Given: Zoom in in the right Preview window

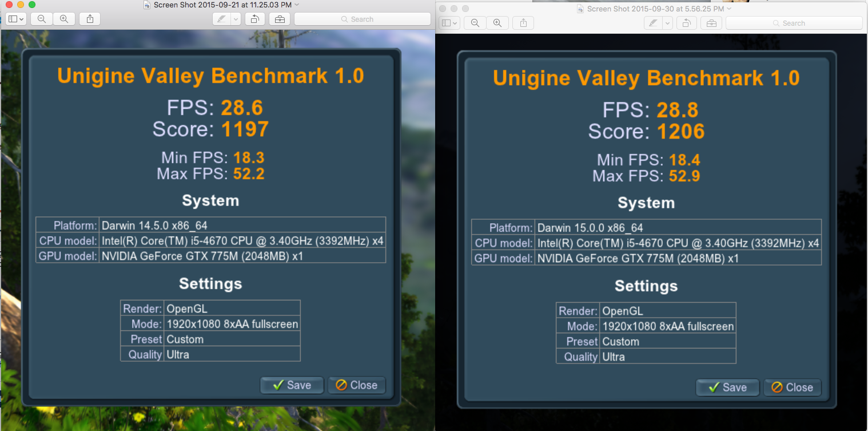Looking at the screenshot, I should [497, 23].
